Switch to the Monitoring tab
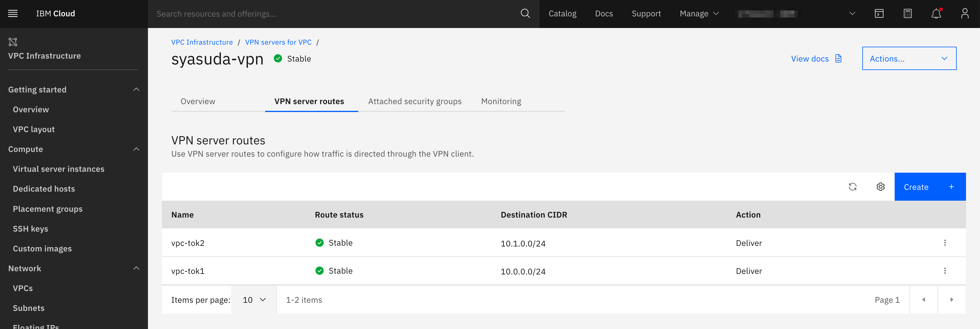980x329 pixels. 501,101
